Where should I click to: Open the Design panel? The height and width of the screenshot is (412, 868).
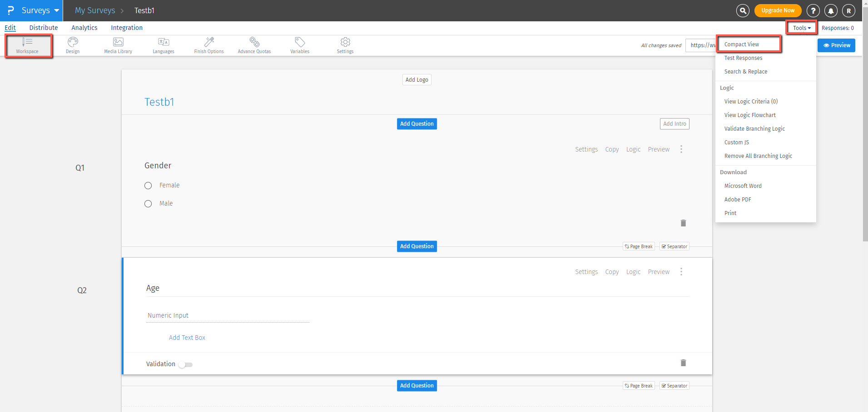click(72, 45)
